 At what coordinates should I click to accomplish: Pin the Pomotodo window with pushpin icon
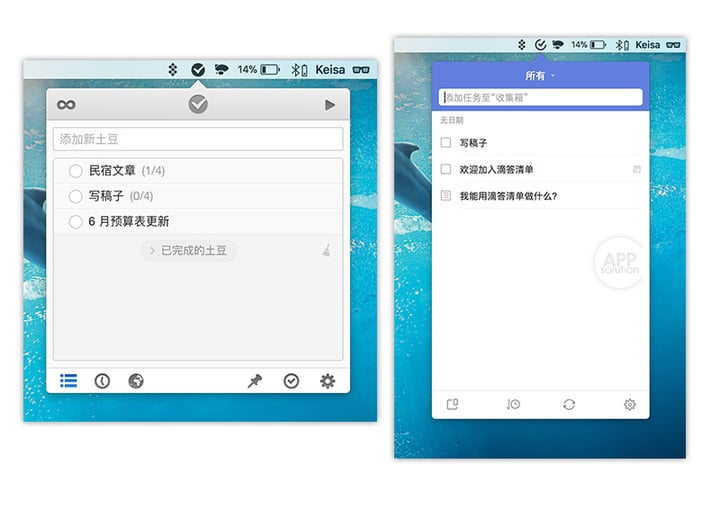pos(255,381)
